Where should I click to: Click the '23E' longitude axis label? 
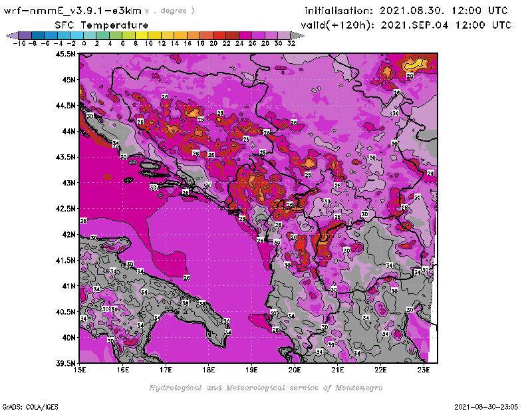[x=424, y=370]
